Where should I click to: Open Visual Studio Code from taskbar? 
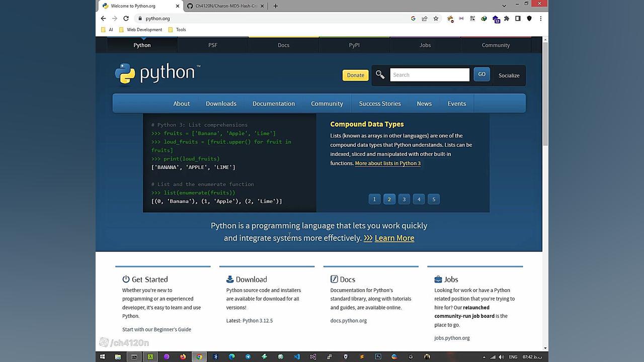[297, 356]
